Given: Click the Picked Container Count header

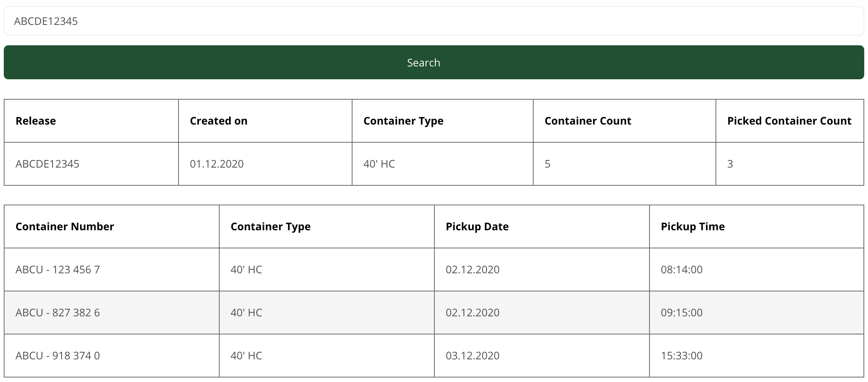Looking at the screenshot, I should (790, 121).
